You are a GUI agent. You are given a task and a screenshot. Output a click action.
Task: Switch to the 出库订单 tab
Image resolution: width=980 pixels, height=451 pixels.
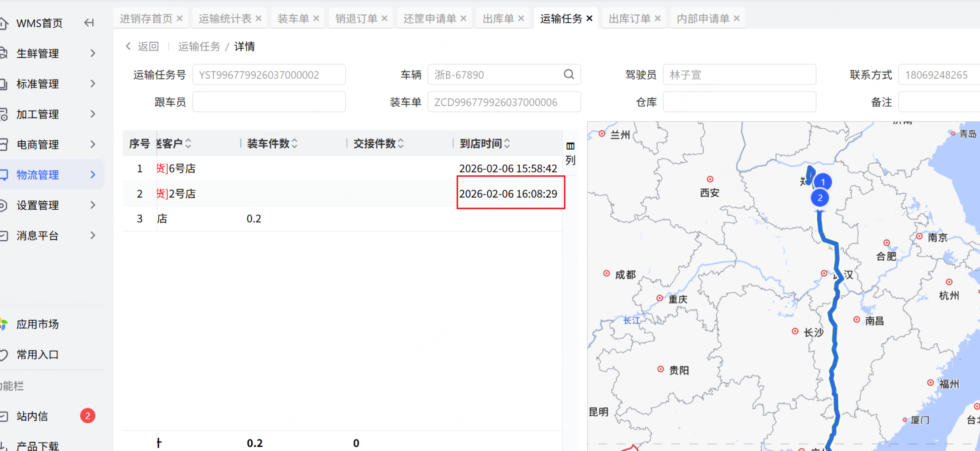(629, 18)
